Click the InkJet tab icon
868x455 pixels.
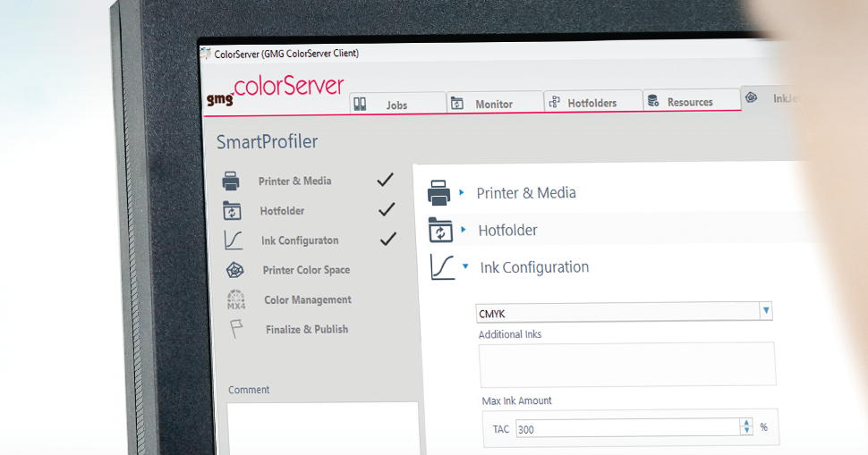[751, 97]
